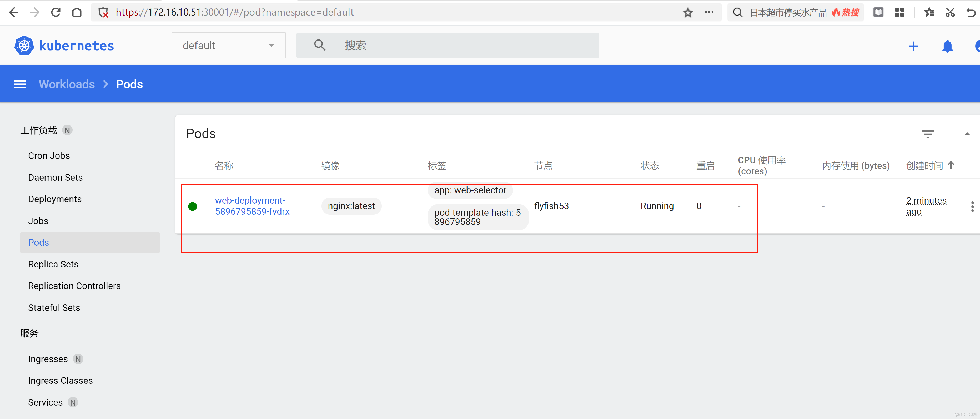Open Replication Controllers in the sidebar

point(74,286)
